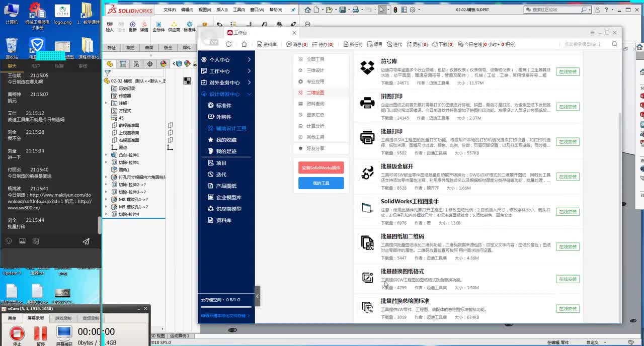The width and height of the screenshot is (644, 346).
Task: Click the FeatureManager filter funnel icon
Action: tap(107, 73)
